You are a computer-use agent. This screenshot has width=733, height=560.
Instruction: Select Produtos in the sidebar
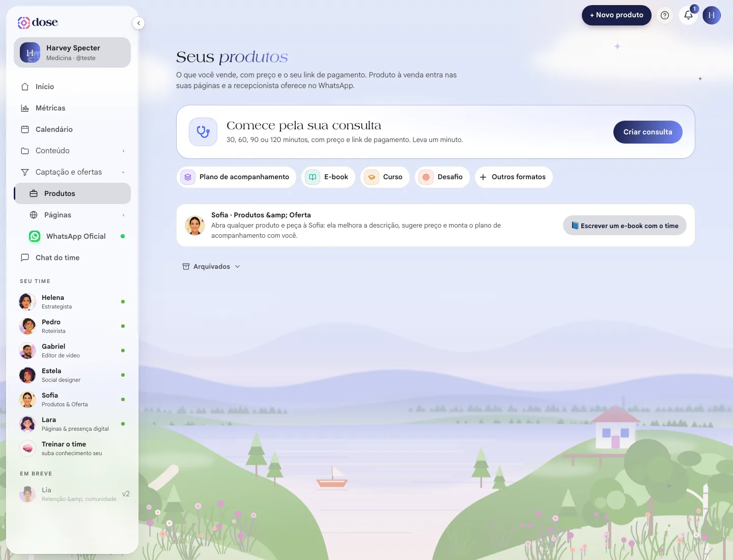pyautogui.click(x=72, y=193)
